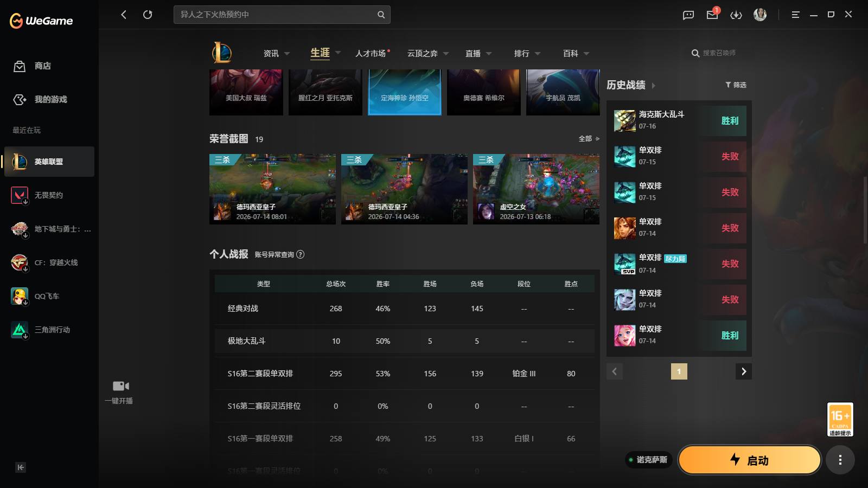The height and width of the screenshot is (488, 868).
Task: Select QQ飞车 in the sidebar
Action: click(49, 296)
